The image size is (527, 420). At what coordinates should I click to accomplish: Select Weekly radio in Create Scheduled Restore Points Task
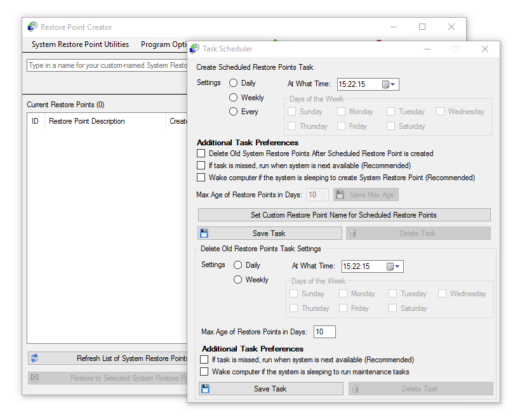[233, 97]
